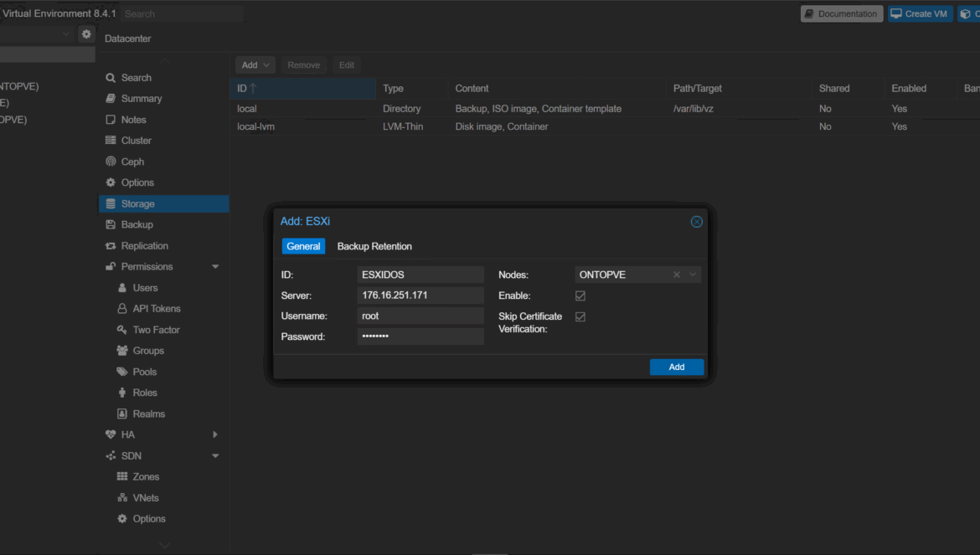This screenshot has width=980, height=555.
Task: Sort by the ID column header
Action: point(303,89)
